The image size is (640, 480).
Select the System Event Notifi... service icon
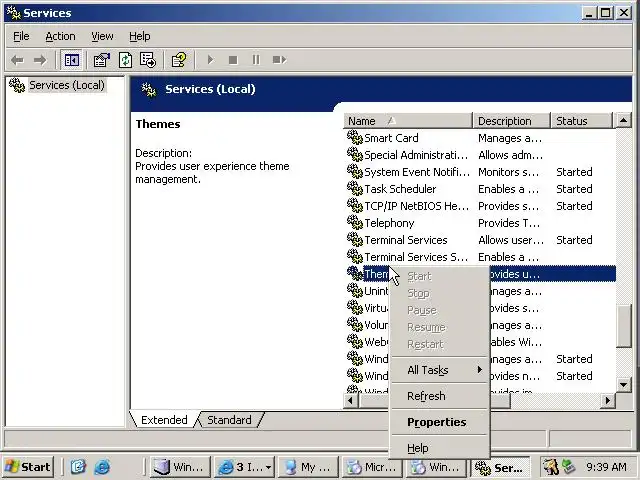[355, 172]
